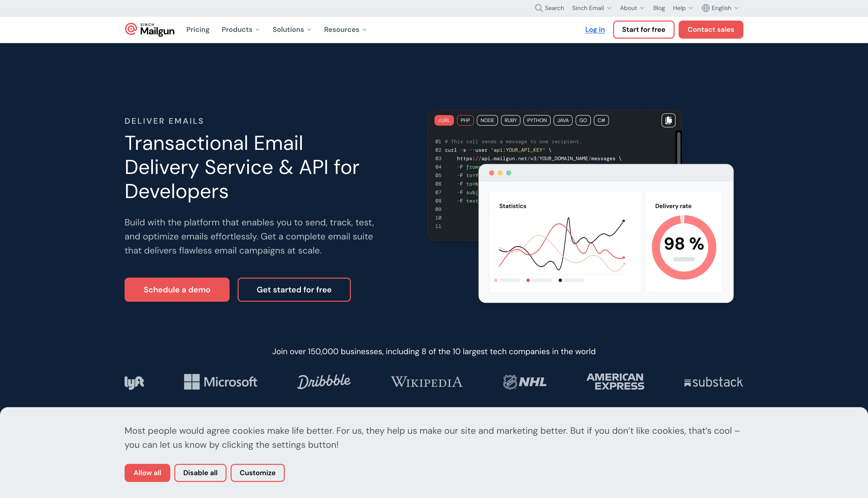
Task: Click the Substack logo
Action: 713,382
